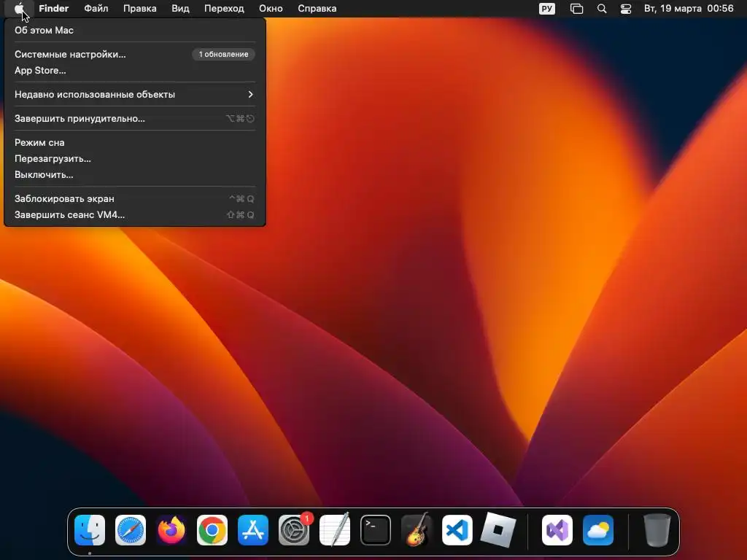Launch Roblox from the Dock
This screenshot has height=560, width=747.
(498, 530)
